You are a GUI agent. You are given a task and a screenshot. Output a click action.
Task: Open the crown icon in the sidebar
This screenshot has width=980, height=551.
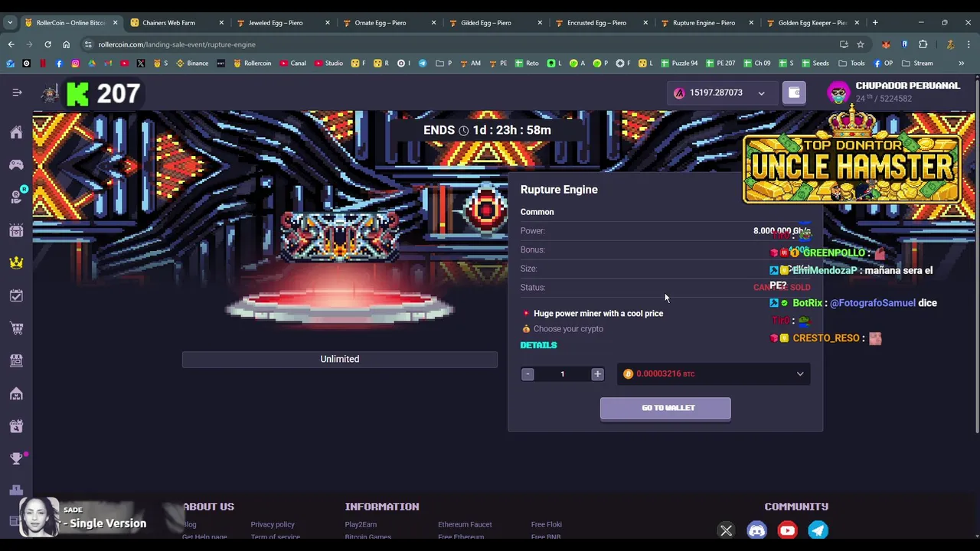(x=16, y=262)
